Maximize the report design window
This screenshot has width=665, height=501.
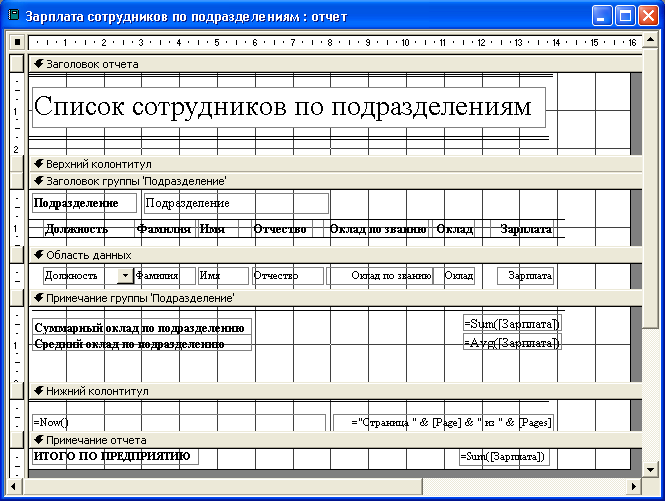point(625,16)
